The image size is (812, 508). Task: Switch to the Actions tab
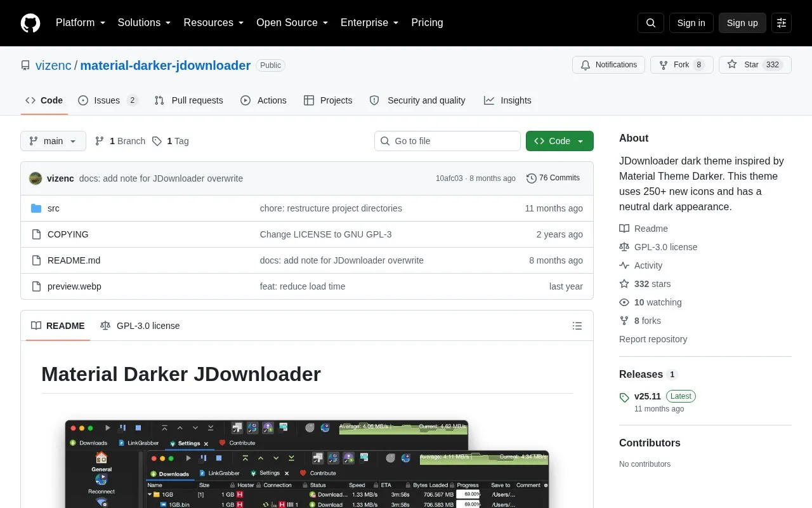[x=263, y=100]
